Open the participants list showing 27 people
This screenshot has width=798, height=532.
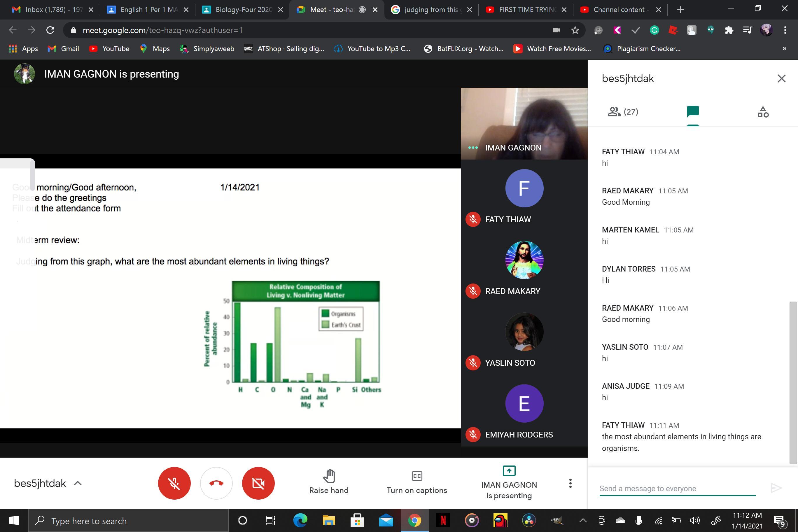coord(623,112)
